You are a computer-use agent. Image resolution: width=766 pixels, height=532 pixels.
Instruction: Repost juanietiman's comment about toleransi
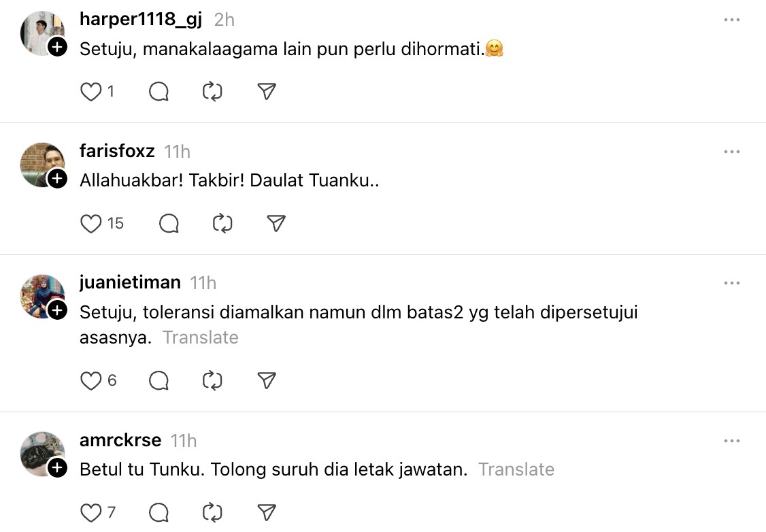pyautogui.click(x=213, y=380)
